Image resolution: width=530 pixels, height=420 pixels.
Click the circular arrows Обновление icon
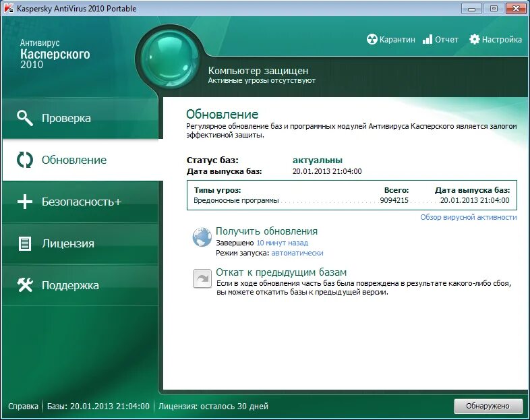click(25, 160)
